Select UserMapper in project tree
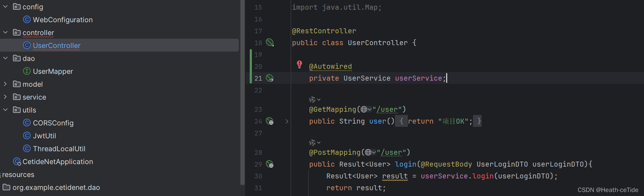This screenshot has height=196, width=644. [53, 71]
